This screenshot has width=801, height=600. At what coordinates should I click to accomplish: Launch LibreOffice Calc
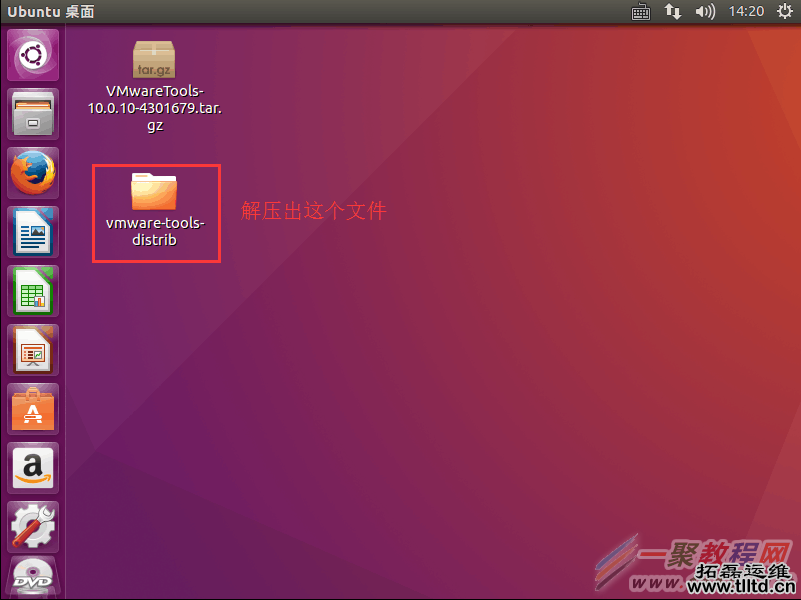click(x=32, y=290)
